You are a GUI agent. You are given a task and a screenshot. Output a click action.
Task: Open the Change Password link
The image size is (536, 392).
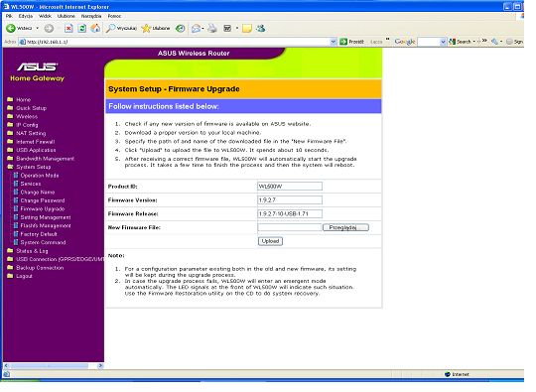[43, 200]
